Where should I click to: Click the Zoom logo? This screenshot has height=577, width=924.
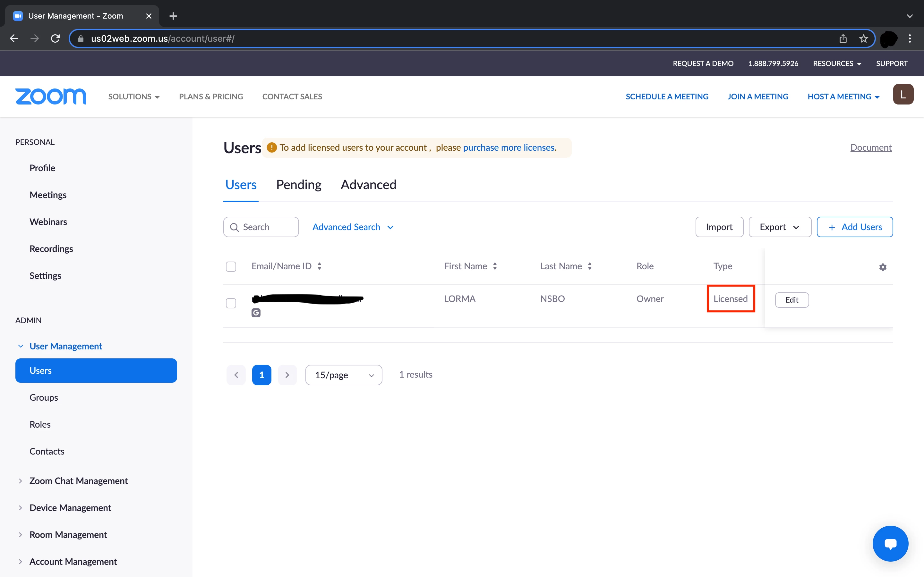[x=51, y=96]
